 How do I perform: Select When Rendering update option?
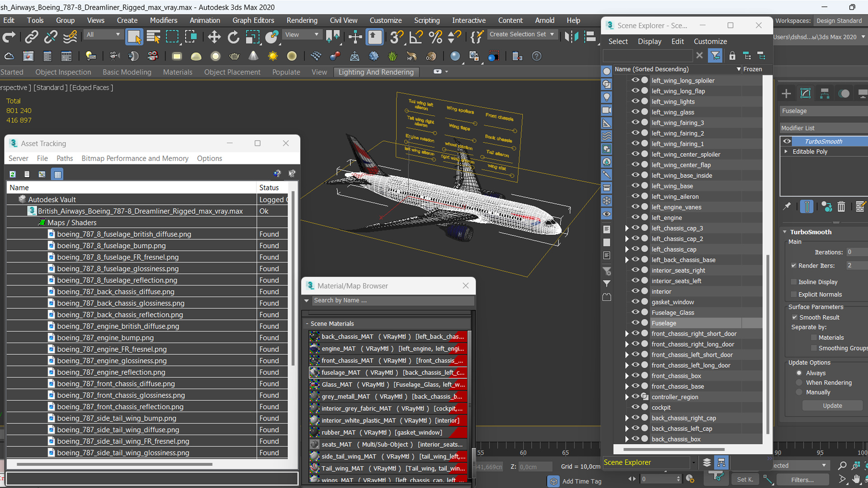(x=799, y=383)
